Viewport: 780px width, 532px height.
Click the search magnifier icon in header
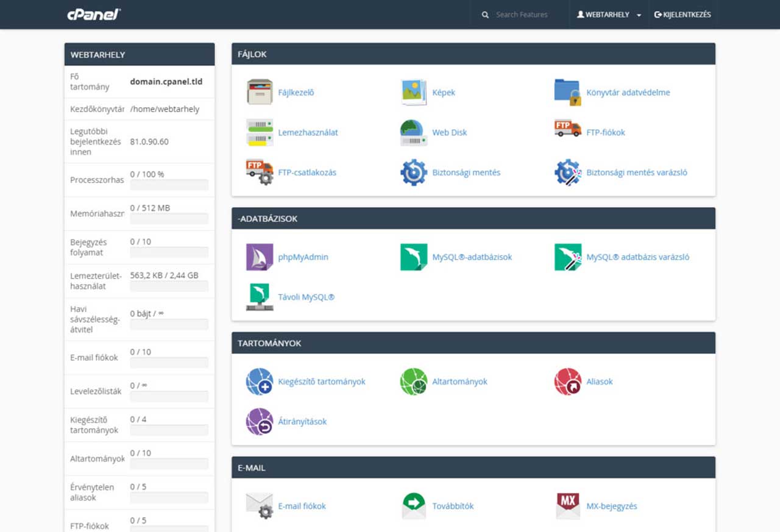(485, 15)
